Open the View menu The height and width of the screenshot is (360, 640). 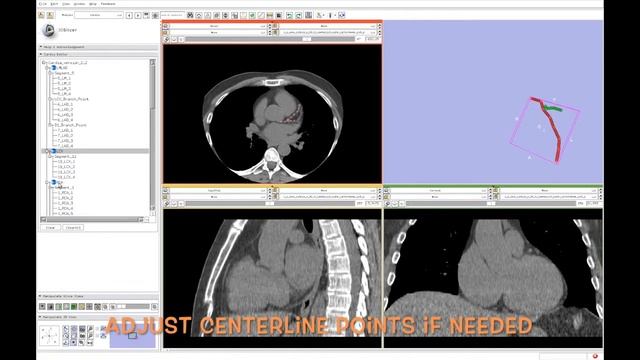pos(66,4)
